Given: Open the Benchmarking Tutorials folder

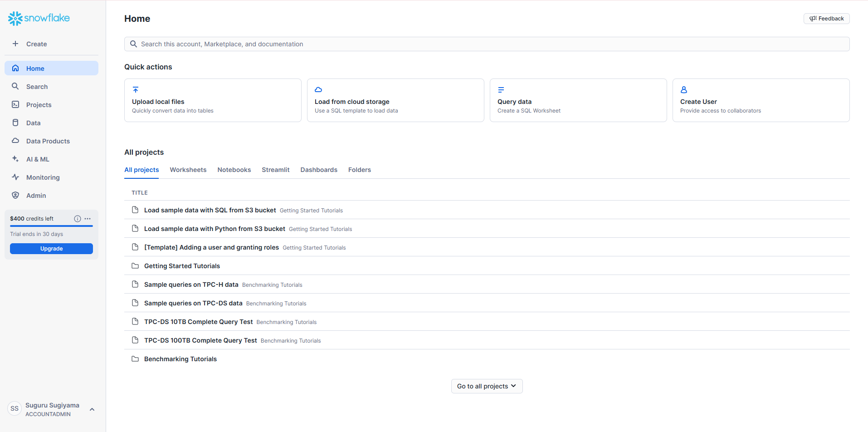Looking at the screenshot, I should tap(180, 359).
